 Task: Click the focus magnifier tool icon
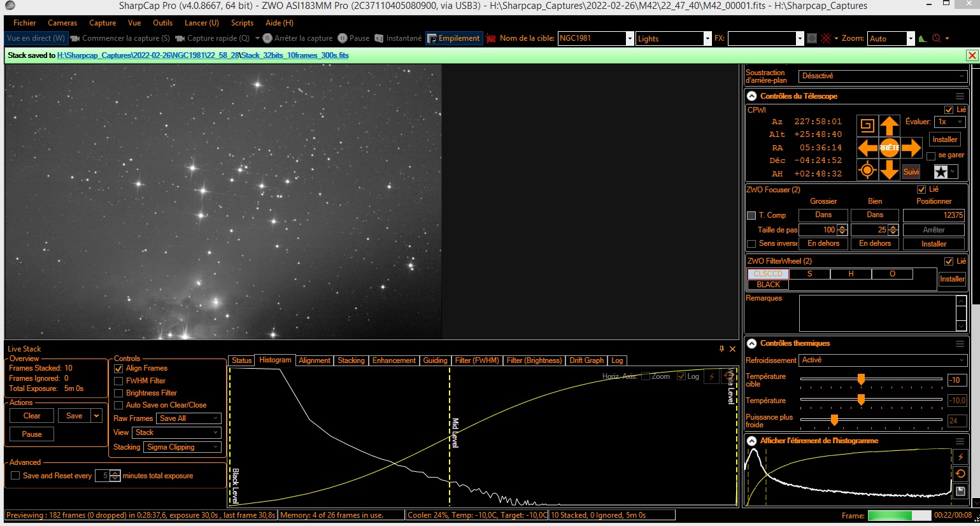[x=936, y=38]
